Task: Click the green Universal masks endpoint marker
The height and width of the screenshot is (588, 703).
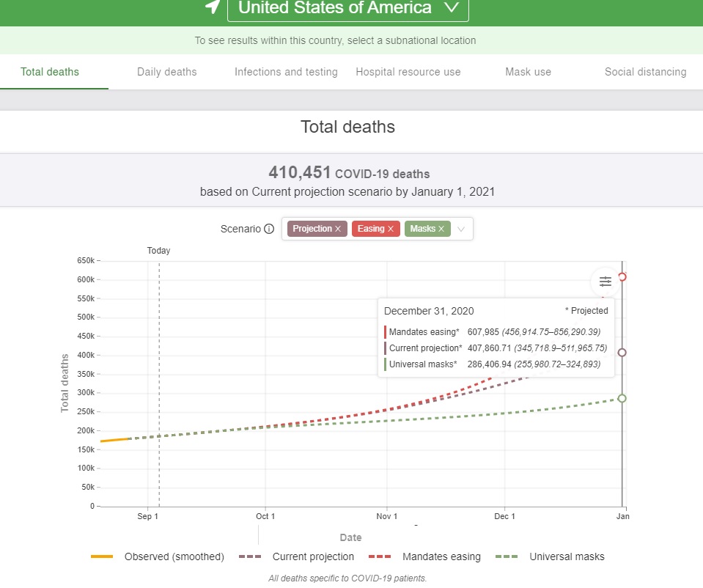Action: 622,398
